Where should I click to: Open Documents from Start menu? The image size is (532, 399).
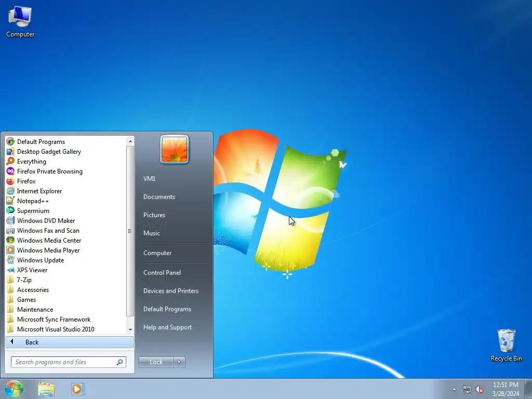click(x=159, y=197)
